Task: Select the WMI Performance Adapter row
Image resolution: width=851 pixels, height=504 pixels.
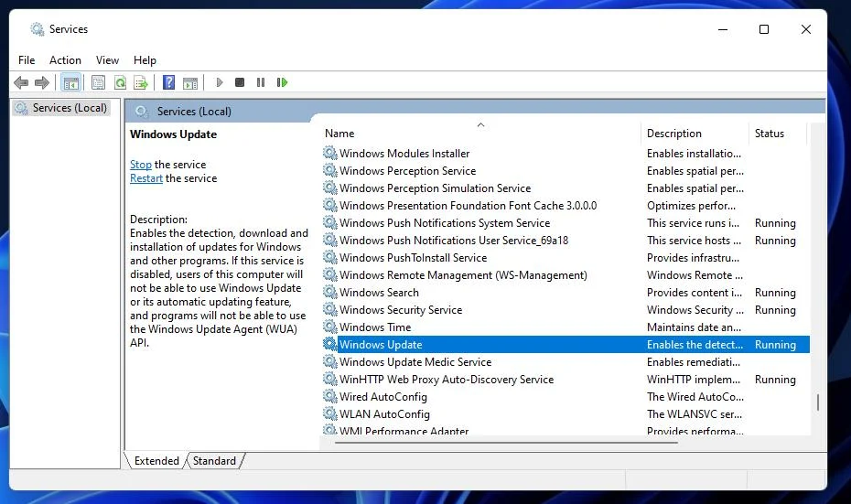Action: point(565,431)
